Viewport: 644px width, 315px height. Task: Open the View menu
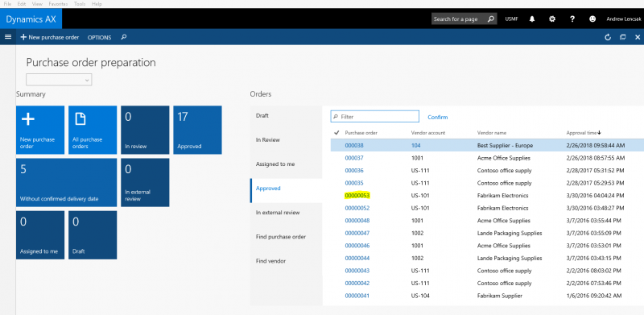(37, 4)
